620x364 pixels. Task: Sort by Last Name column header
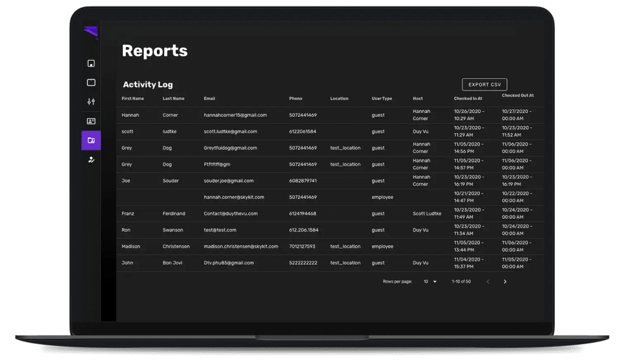point(174,98)
